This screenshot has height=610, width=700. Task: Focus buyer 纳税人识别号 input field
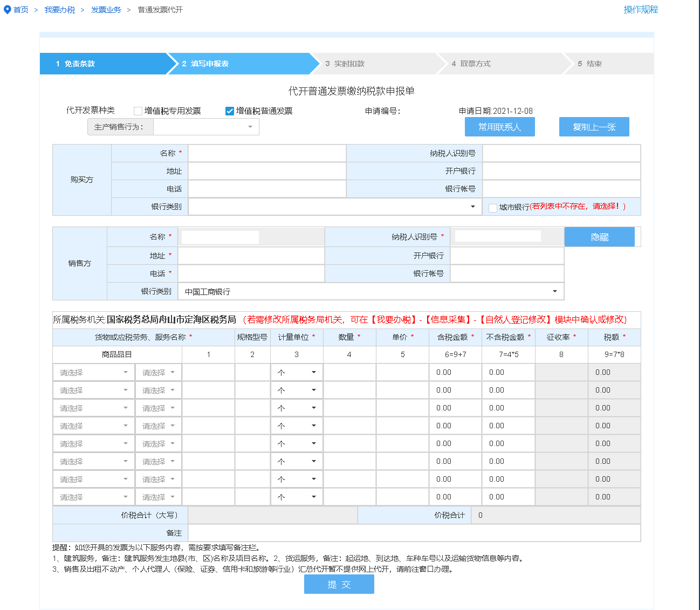pyautogui.click(x=561, y=153)
